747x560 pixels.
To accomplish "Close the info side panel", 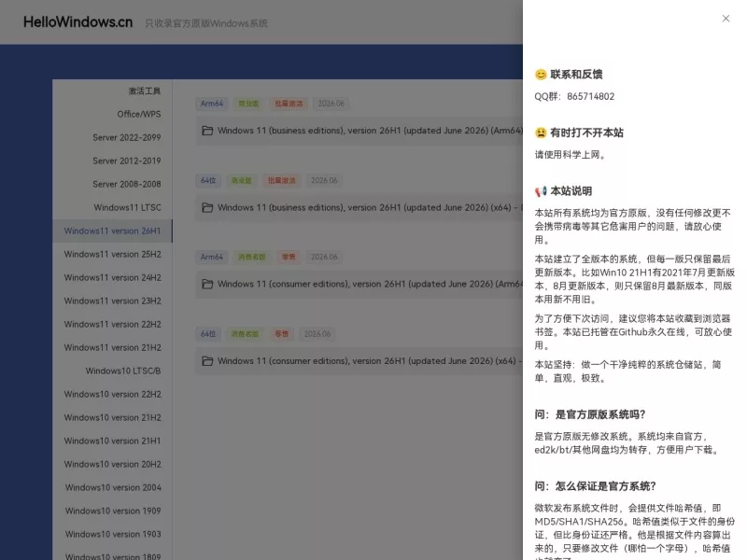I will pos(726,19).
